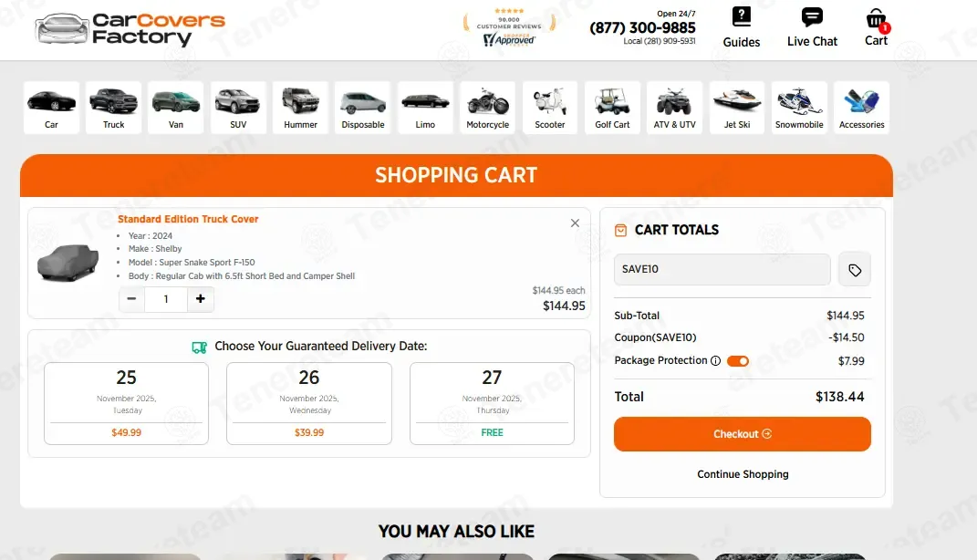
Task: Open the shopping cart basket icon
Action: pos(876,19)
